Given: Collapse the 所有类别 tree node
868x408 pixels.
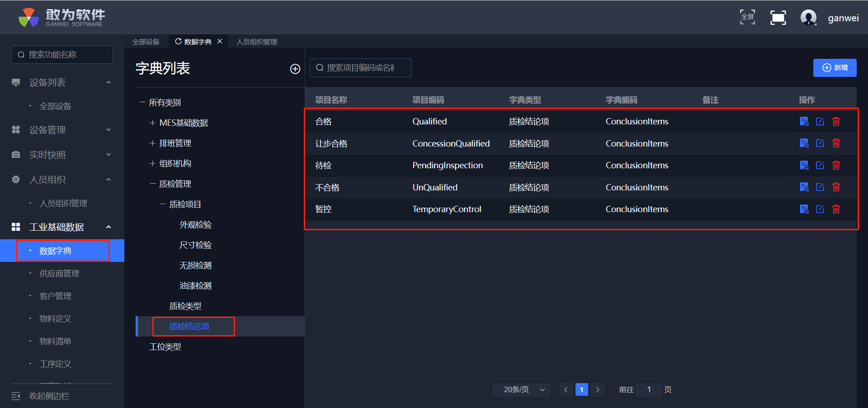Looking at the screenshot, I should click(142, 102).
